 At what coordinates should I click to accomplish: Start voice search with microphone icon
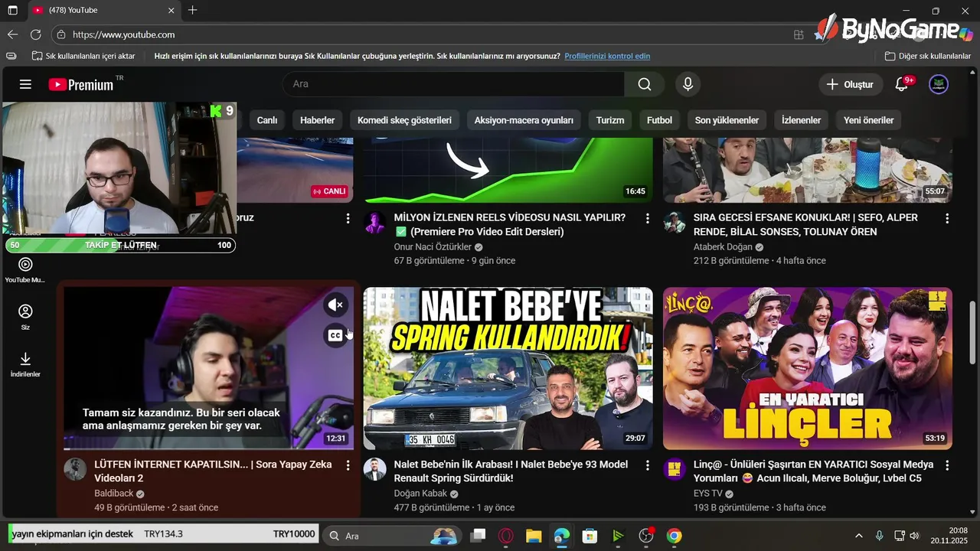point(688,84)
